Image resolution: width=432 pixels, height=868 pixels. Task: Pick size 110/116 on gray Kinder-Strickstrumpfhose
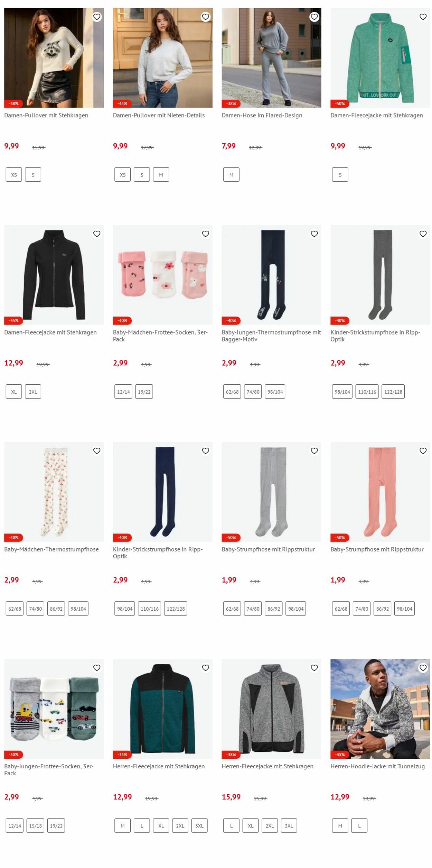point(367,392)
